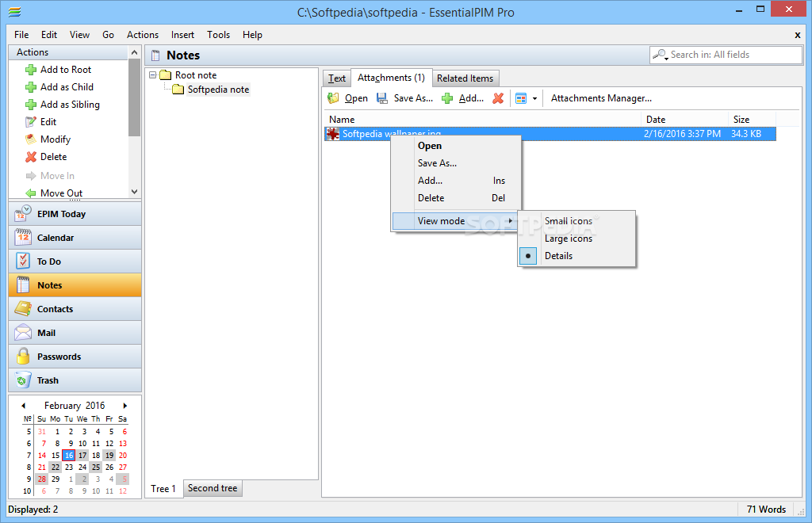The width and height of the screenshot is (812, 523).
Task: Select the Root note tree item
Action: (196, 75)
